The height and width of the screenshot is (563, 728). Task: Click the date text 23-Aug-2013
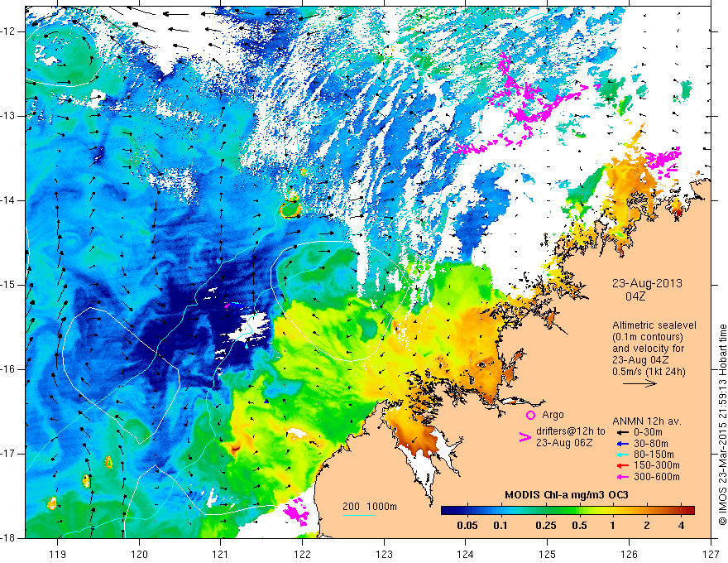click(x=647, y=283)
